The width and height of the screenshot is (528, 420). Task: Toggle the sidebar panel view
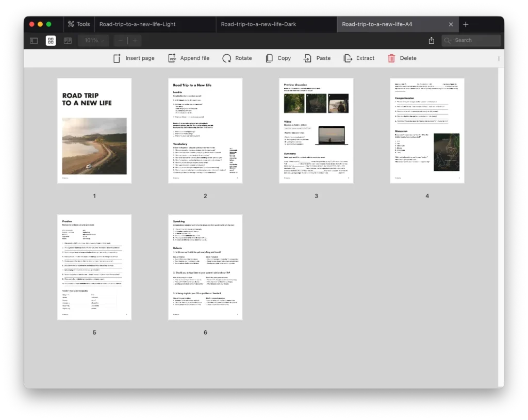point(34,40)
